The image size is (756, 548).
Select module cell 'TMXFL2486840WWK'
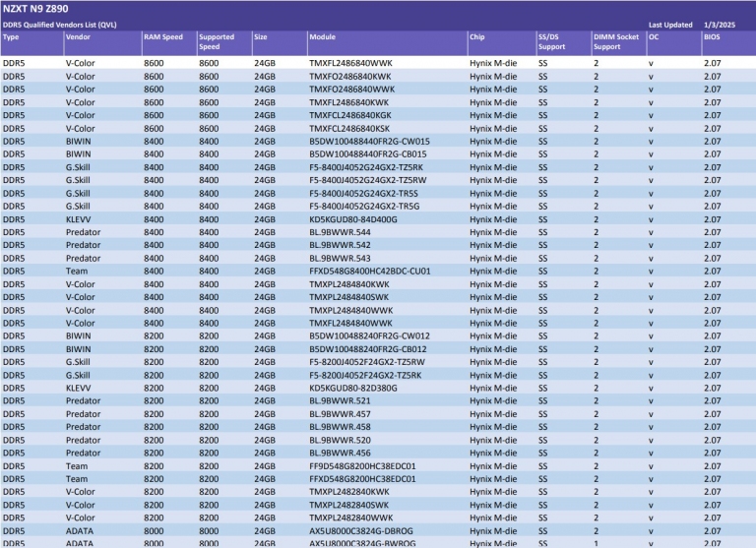click(351, 63)
